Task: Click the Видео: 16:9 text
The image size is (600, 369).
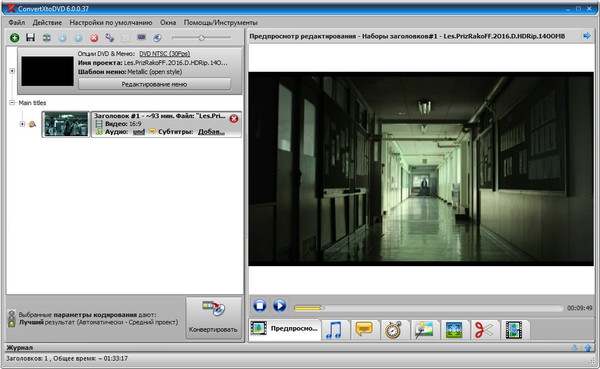Action: (x=123, y=124)
